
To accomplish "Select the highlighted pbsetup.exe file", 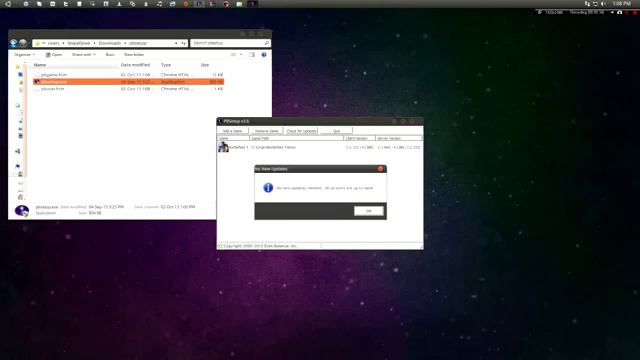I will coord(129,82).
